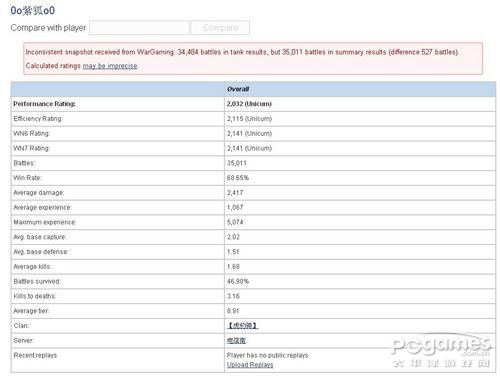Select the 1.51 base defense value
Screen dimensions: 500x376
(233, 252)
